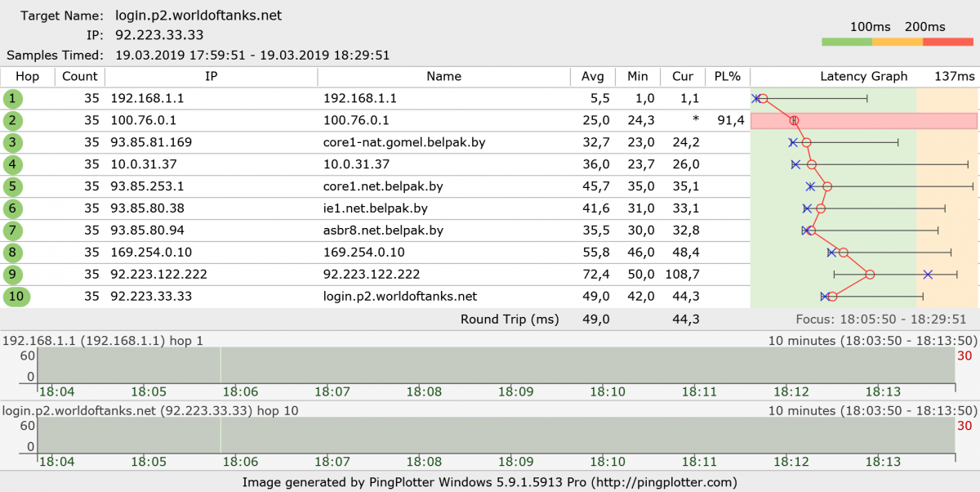Viewport: 980px width, 492px height.
Task: Click the red average circle on hop 9
Action: pyautogui.click(x=870, y=275)
